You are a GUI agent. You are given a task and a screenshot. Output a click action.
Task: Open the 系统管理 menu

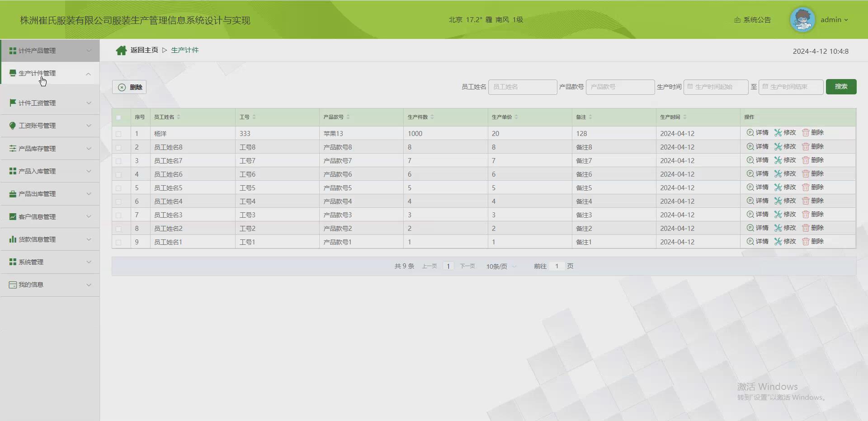tap(50, 262)
